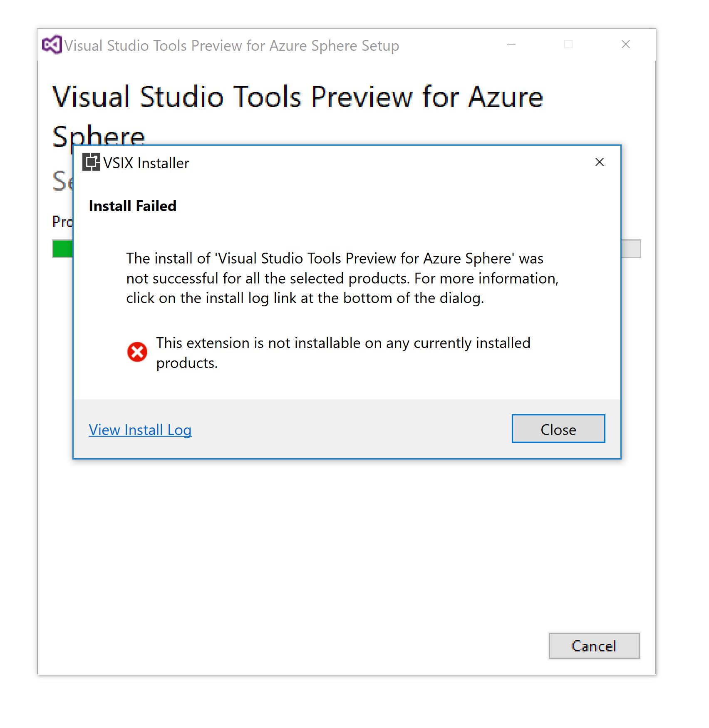
Task: Click the VSIX Installer title text
Action: [146, 163]
